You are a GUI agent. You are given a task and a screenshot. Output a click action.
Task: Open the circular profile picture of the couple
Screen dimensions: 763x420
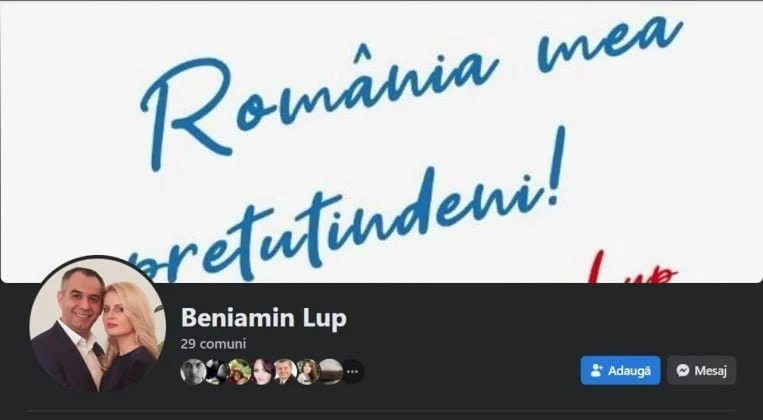(97, 324)
